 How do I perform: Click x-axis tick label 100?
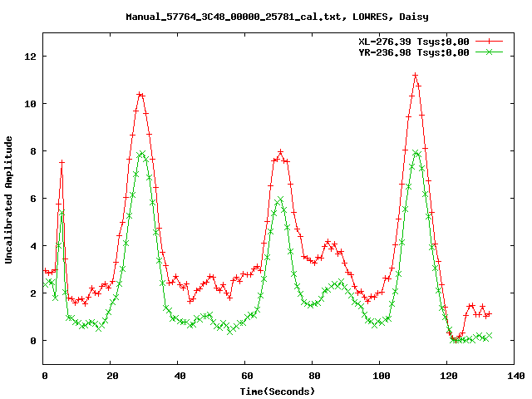click(x=382, y=376)
